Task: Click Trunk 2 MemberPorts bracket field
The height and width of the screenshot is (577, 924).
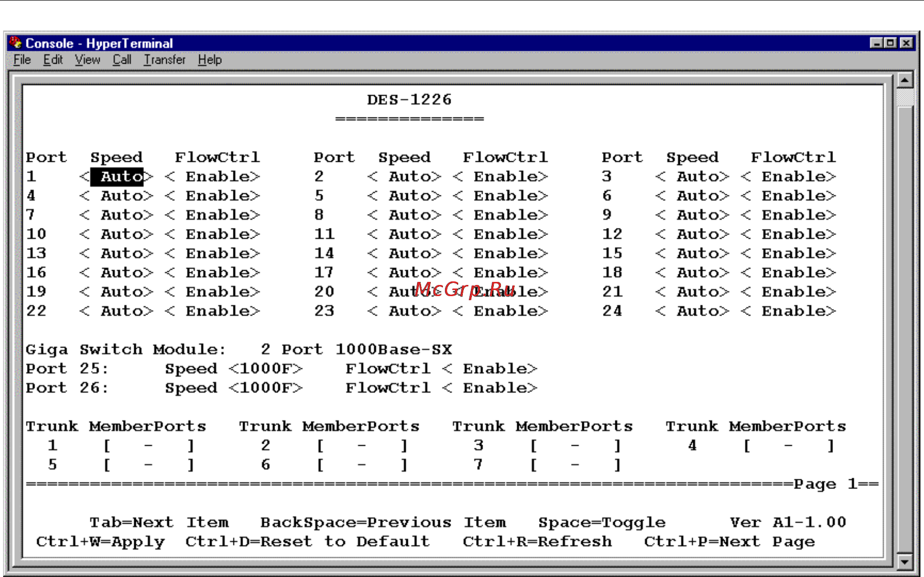Action: [x=362, y=446]
